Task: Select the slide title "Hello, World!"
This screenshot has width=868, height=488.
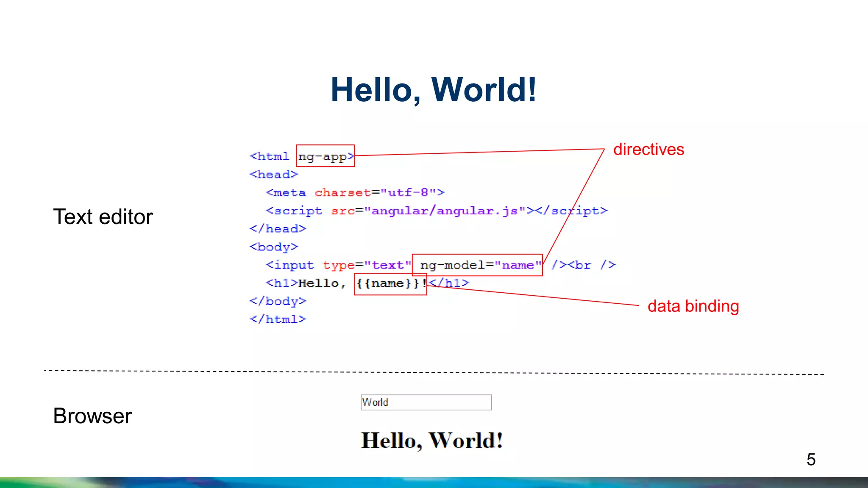Action: tap(434, 90)
